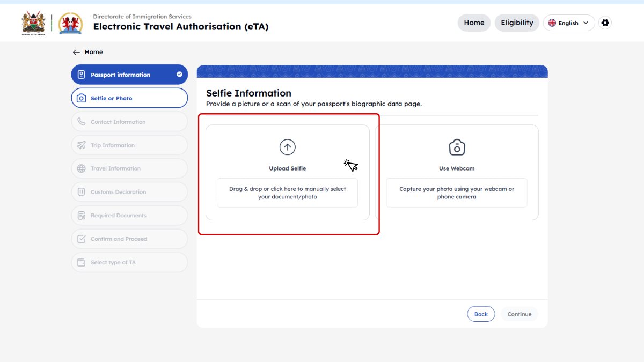Image resolution: width=644 pixels, height=362 pixels.
Task: Open settings via the gear icon
Action: (605, 23)
